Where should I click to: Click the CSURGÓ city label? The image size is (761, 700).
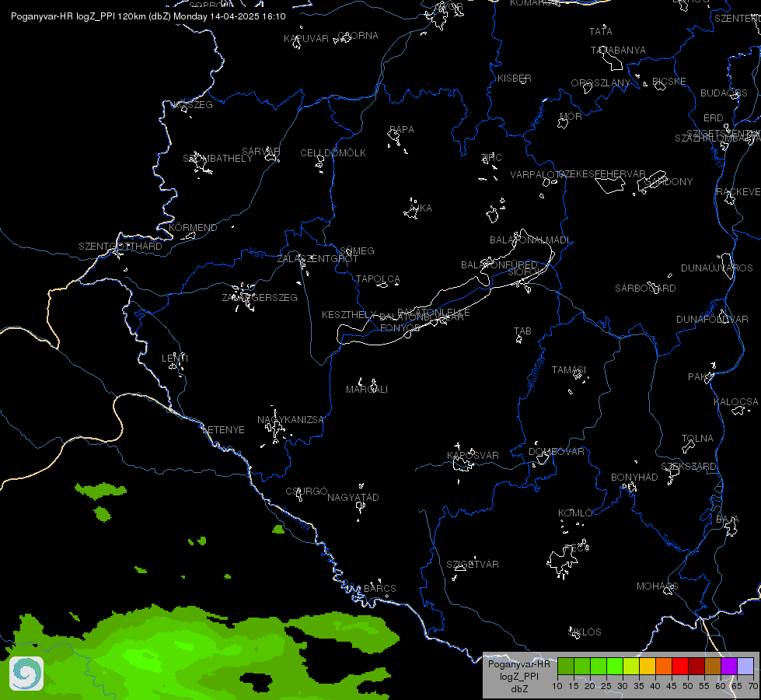(306, 491)
